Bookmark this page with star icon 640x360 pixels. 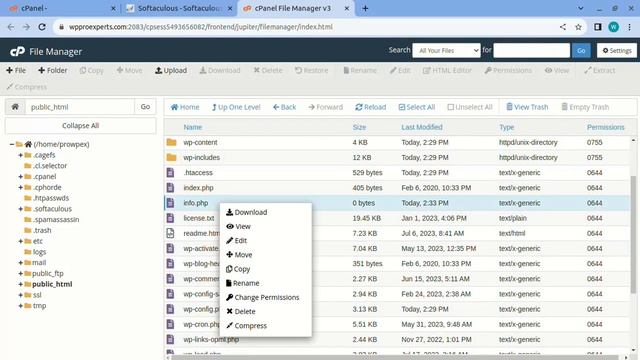click(578, 27)
